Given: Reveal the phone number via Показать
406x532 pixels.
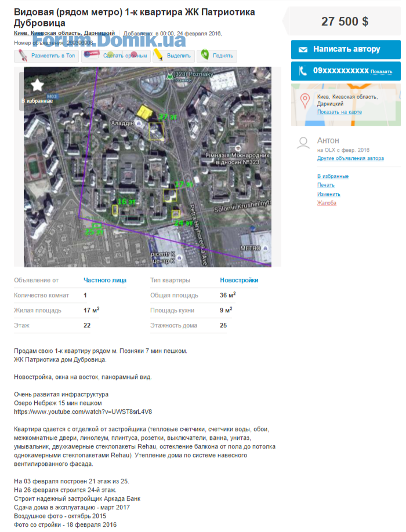Looking at the screenshot, I should click(381, 72).
